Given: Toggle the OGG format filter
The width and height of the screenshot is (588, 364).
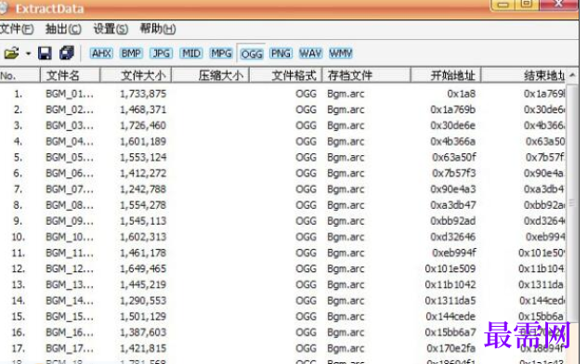Looking at the screenshot, I should 251,54.
